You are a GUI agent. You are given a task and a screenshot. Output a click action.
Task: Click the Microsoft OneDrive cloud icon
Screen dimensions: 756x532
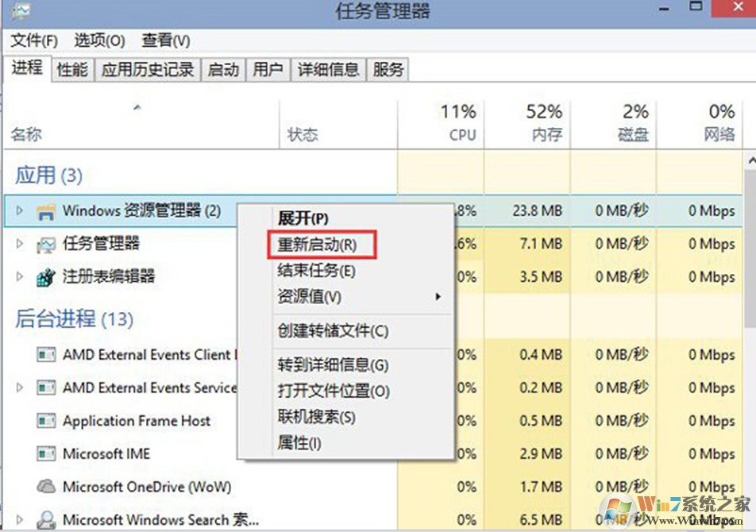(x=46, y=487)
